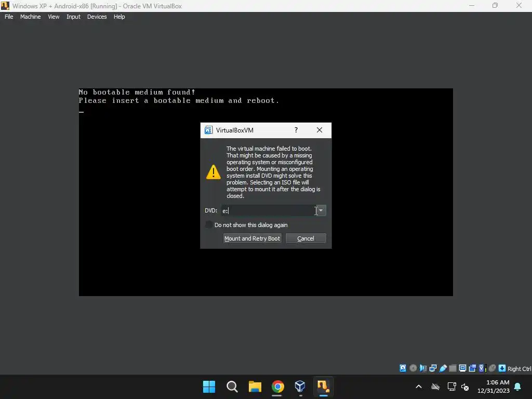Open Google Chrome from taskbar

(277, 387)
